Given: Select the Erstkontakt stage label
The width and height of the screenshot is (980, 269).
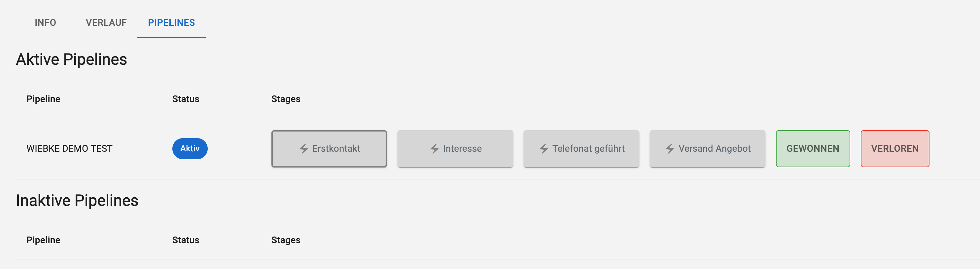Looking at the screenshot, I should (336, 149).
